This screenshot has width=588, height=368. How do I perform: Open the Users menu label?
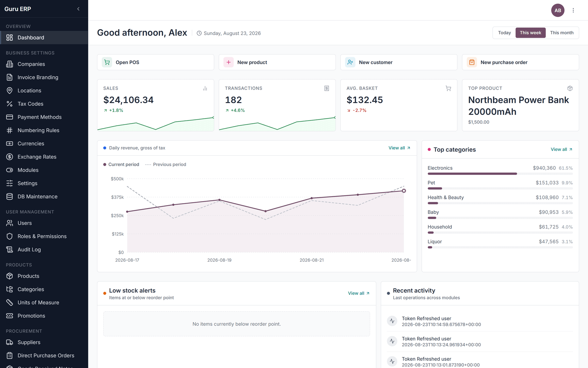[x=25, y=223]
